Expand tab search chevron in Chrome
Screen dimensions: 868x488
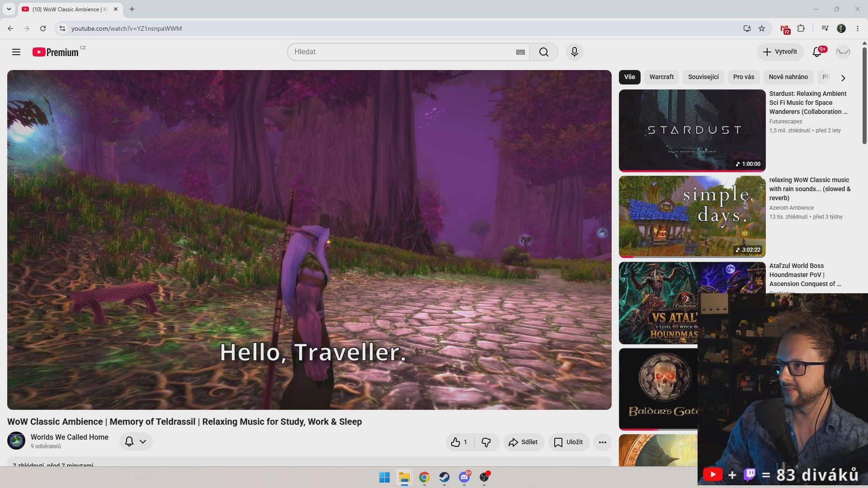pyautogui.click(x=9, y=9)
